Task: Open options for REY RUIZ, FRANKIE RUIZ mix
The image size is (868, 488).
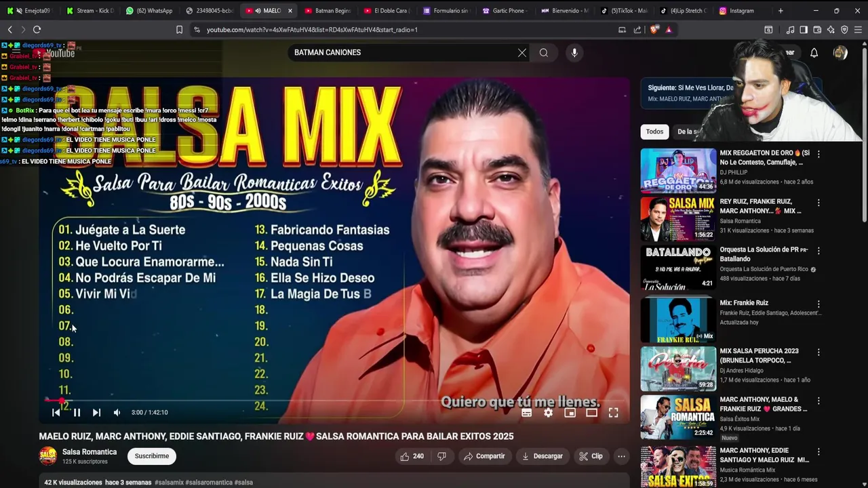Action: point(818,202)
